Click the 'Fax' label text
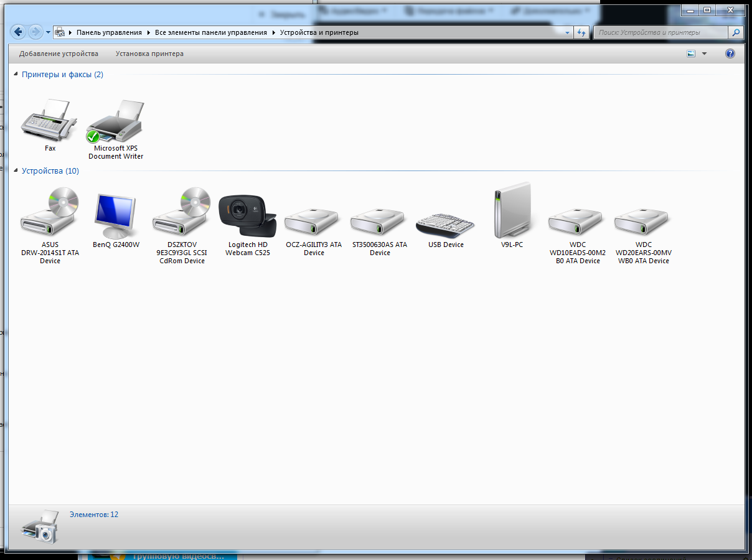The height and width of the screenshot is (560, 752). tap(50, 148)
